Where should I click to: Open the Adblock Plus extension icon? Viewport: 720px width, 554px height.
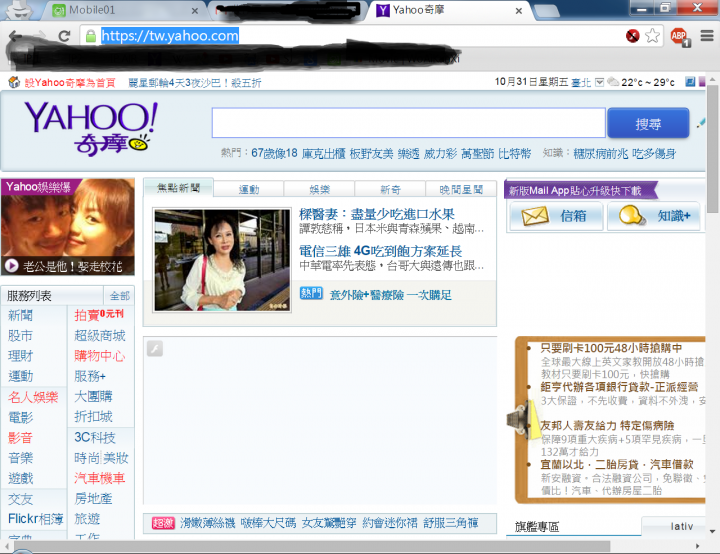pos(680,36)
